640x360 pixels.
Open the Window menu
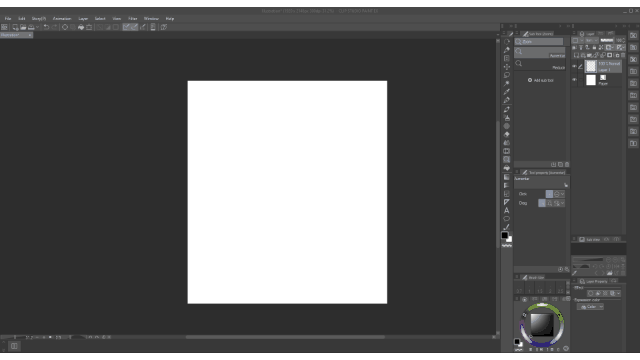click(151, 19)
